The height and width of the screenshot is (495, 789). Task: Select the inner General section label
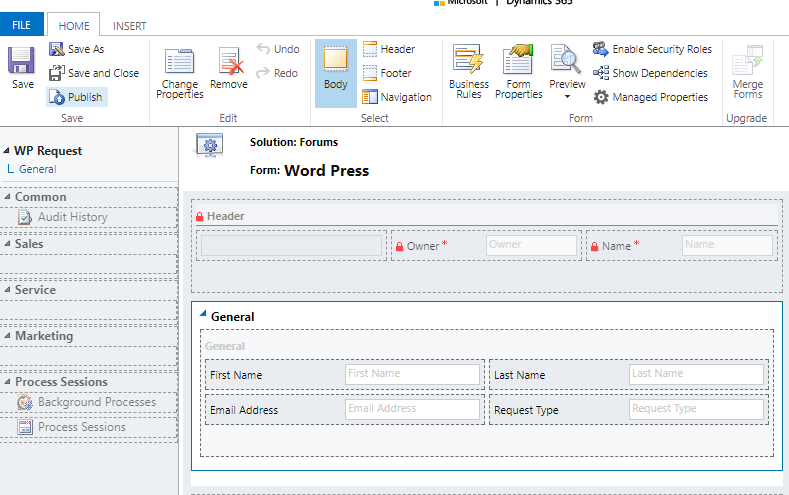[225, 346]
